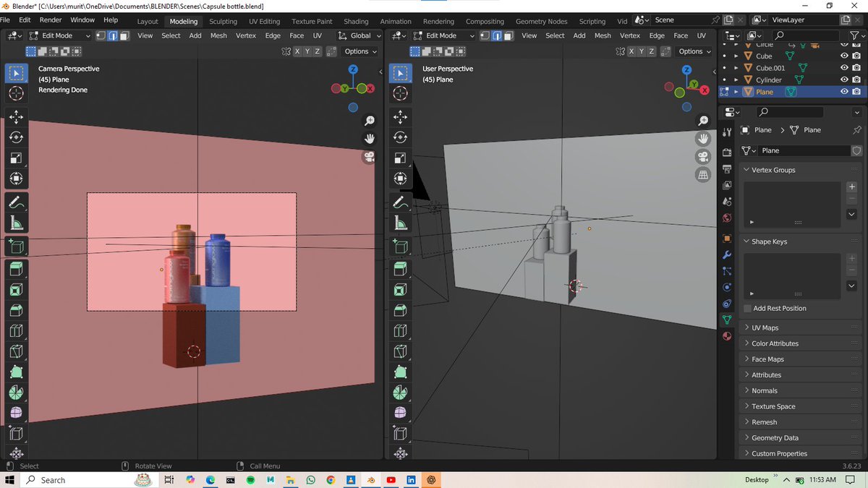Open the Render menu
Screen dimensions: 868x488
pos(51,20)
